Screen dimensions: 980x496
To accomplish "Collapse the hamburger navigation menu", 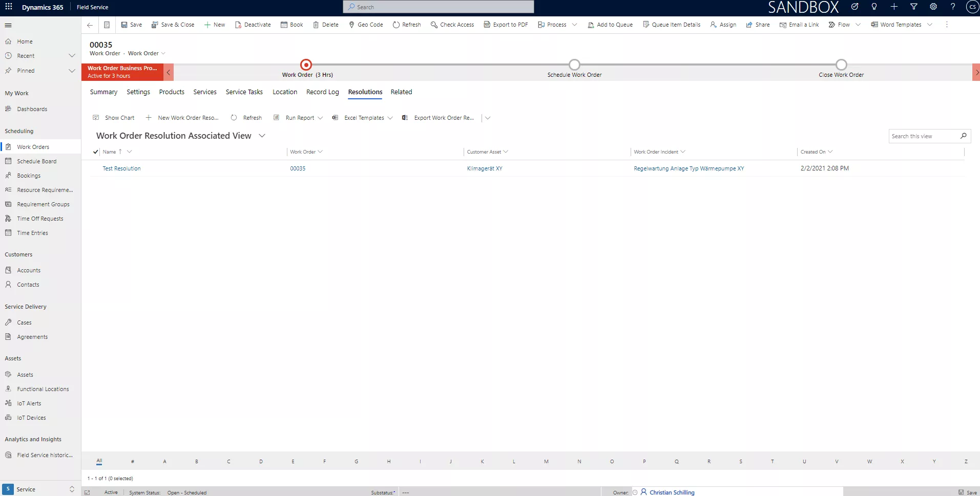I will coord(8,25).
